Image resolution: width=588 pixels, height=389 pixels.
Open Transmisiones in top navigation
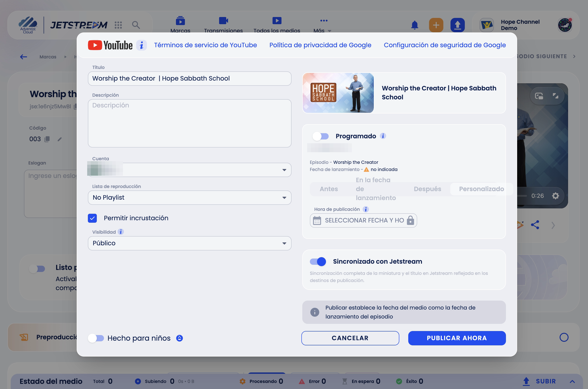pyautogui.click(x=223, y=25)
